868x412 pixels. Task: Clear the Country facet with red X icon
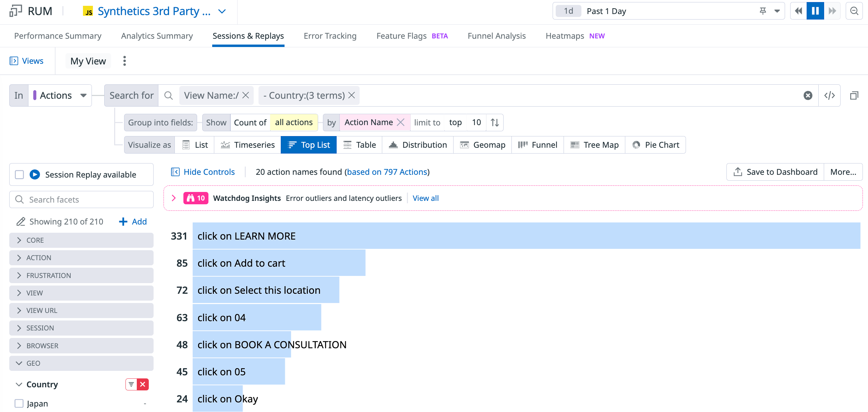coord(143,385)
